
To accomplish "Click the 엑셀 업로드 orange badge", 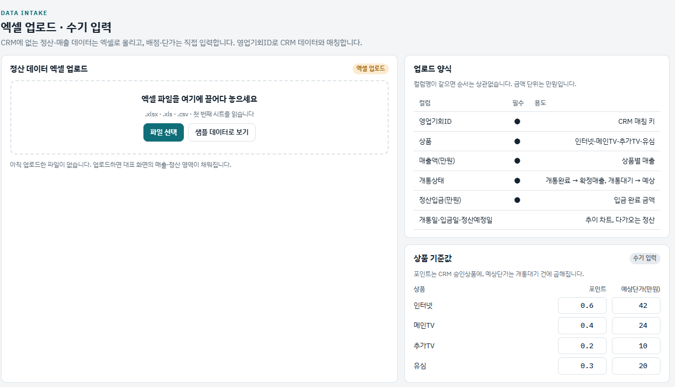I will point(371,68).
